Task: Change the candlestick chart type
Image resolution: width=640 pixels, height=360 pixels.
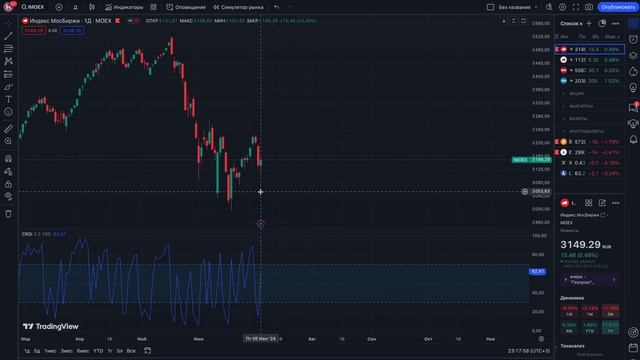Action: [x=92, y=7]
